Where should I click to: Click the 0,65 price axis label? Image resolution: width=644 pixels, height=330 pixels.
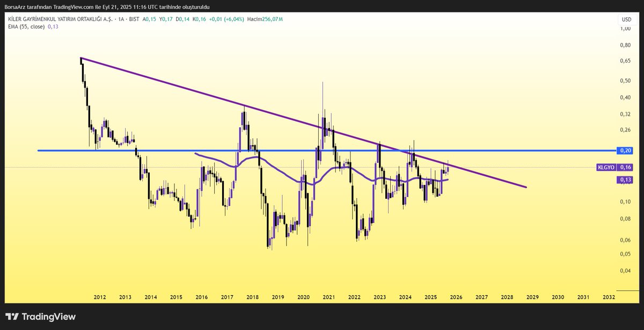pyautogui.click(x=626, y=61)
